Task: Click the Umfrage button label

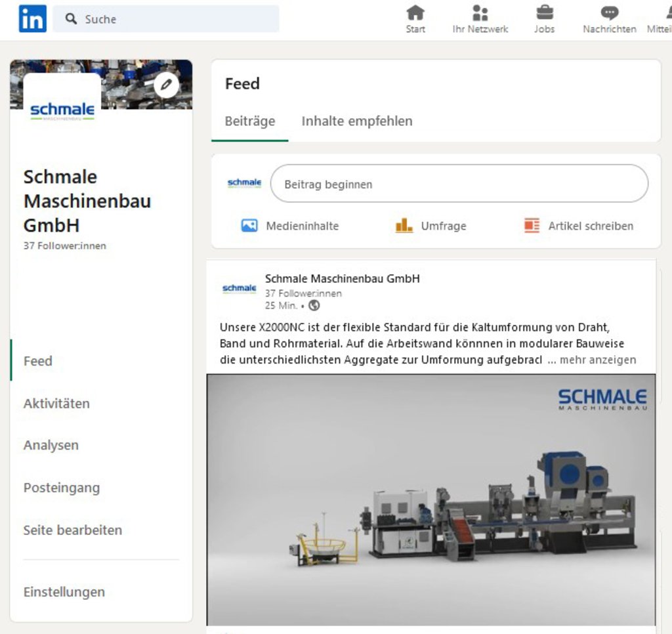Action: [x=444, y=226]
